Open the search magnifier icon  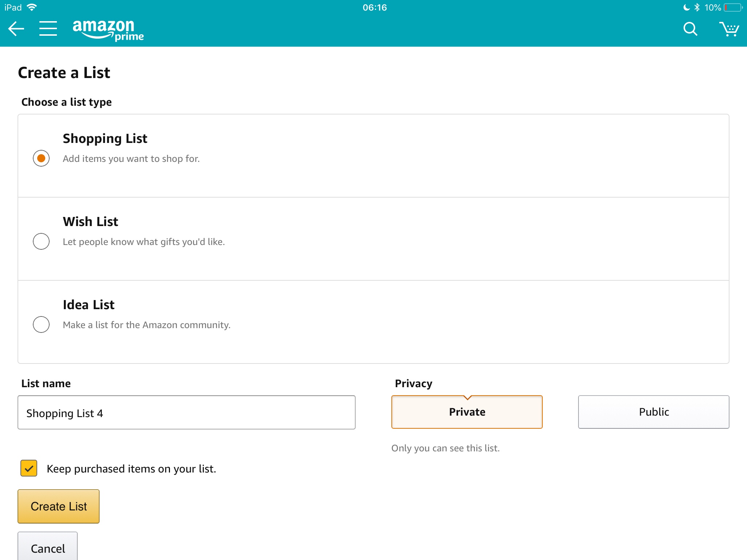[x=690, y=29]
